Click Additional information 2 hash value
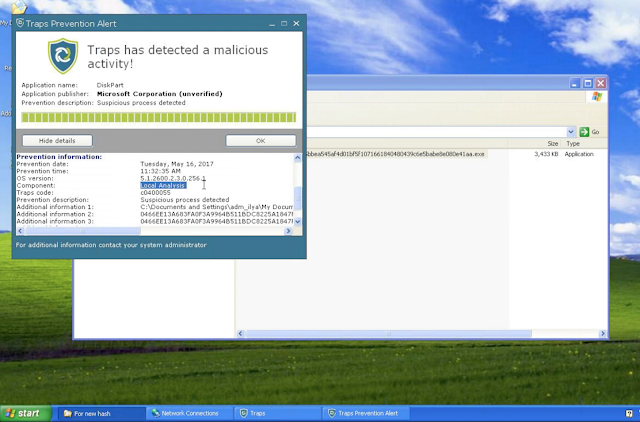640x422 pixels. pos(216,214)
